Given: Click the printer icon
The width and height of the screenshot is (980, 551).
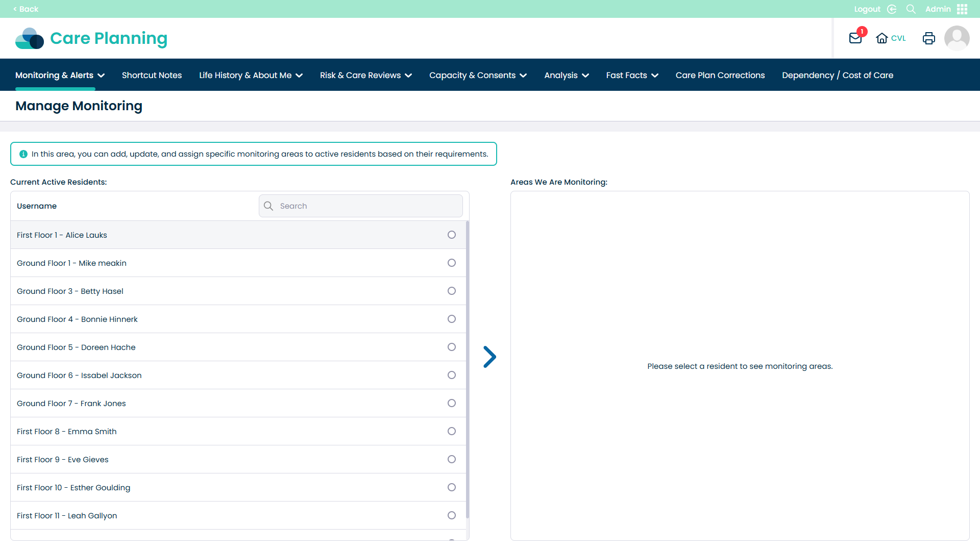Looking at the screenshot, I should pos(928,38).
